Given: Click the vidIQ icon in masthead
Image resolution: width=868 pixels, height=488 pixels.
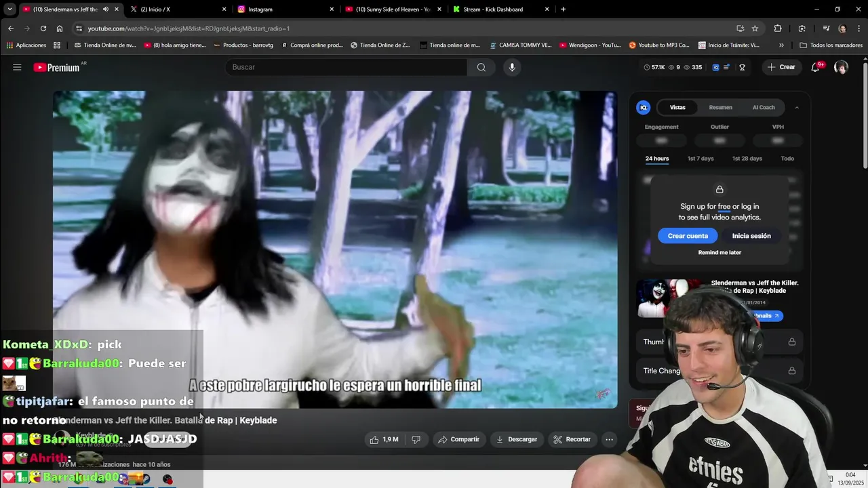Looking at the screenshot, I should tap(715, 67).
